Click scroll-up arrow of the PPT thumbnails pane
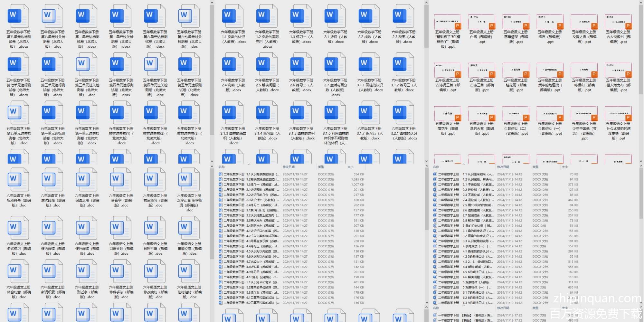The width and height of the screenshot is (644, 322). point(641,3)
